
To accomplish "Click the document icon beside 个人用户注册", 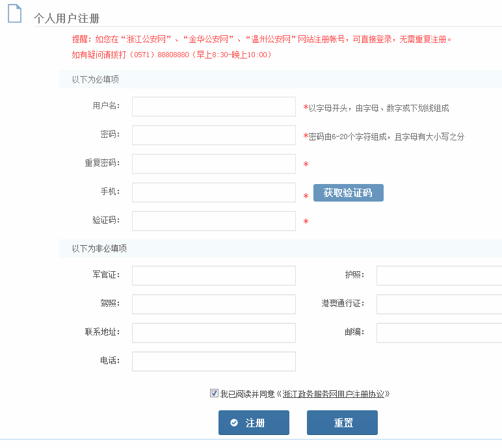I will coord(15,13).
